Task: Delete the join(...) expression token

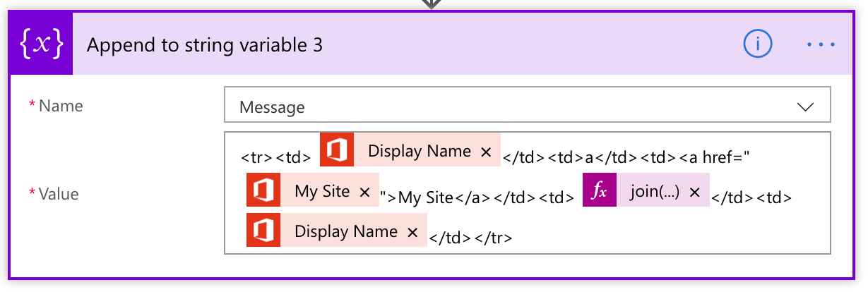Action: point(695,192)
